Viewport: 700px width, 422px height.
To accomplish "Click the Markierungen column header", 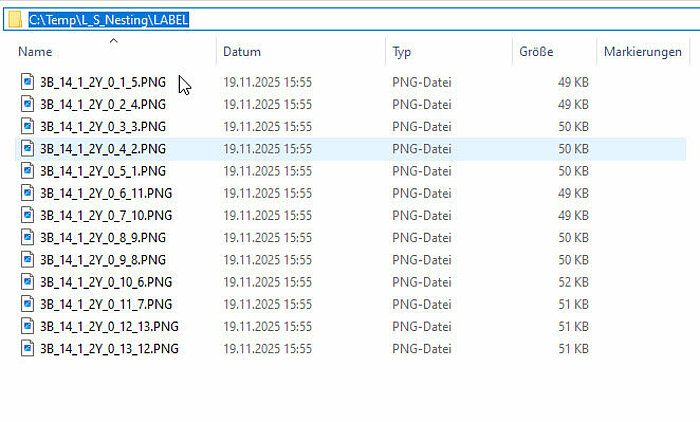I will (x=642, y=51).
